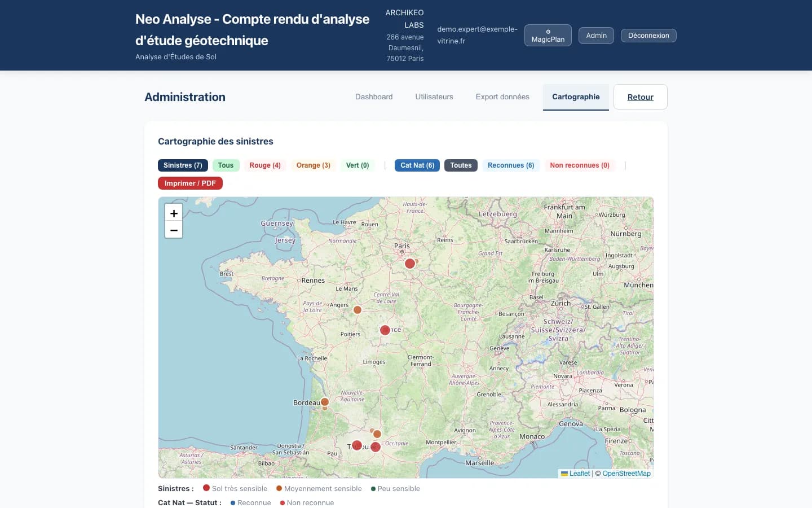812x508 pixels.
Task: Click the Rennes label on the map
Action: 313,281
